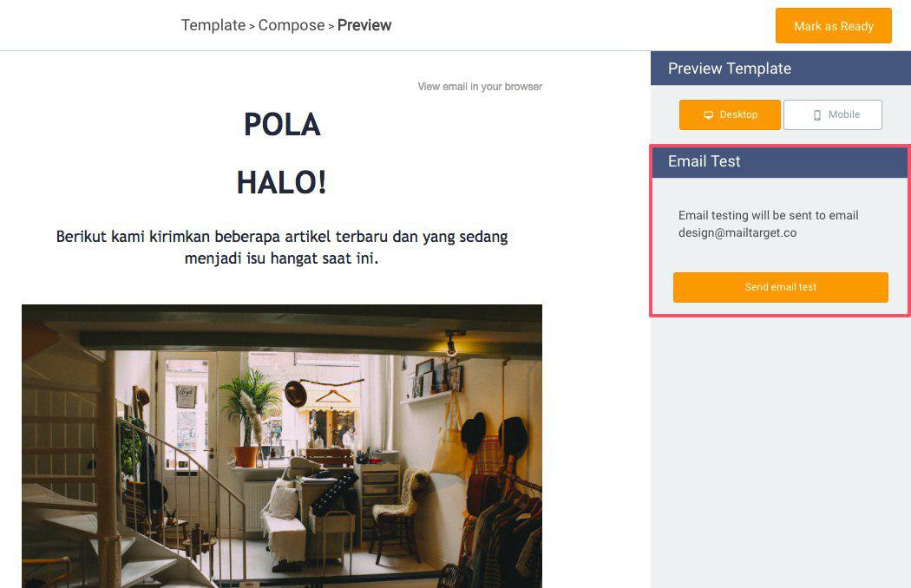Click the arrow between Template and Compose

[252, 27]
